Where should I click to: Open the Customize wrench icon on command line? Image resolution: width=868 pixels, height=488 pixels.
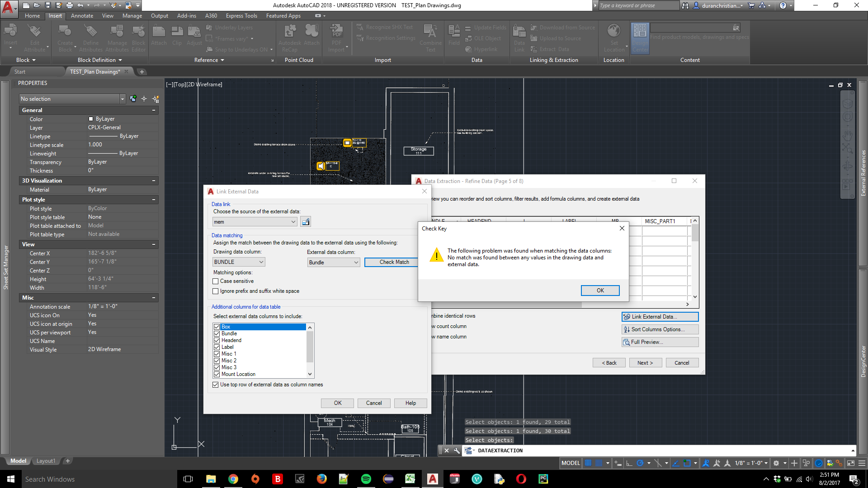tap(457, 450)
